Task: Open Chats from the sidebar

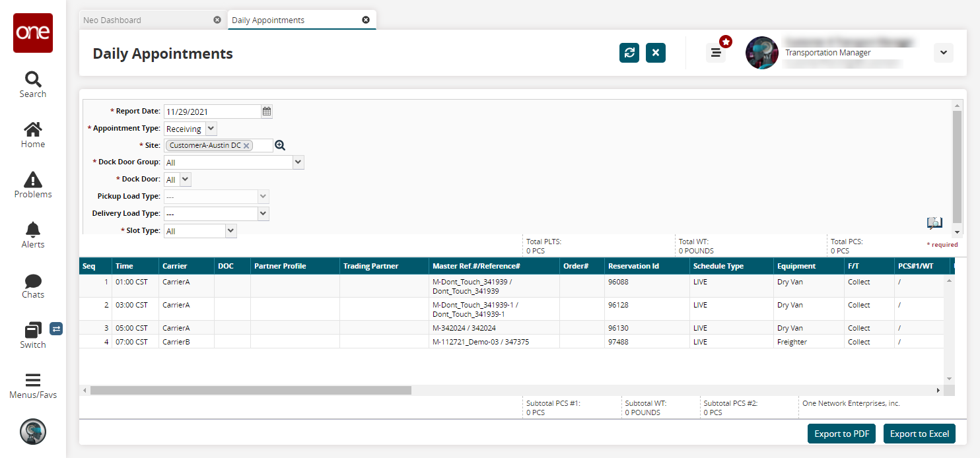Action: click(32, 280)
